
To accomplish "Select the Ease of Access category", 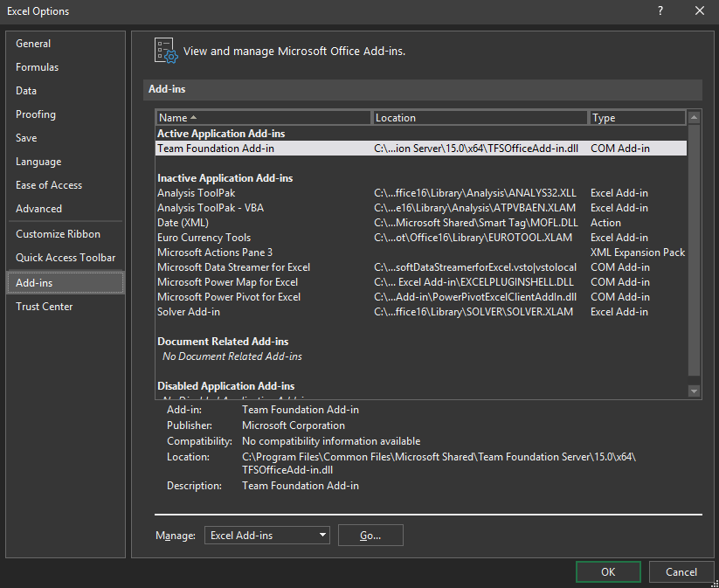I will tap(66, 185).
